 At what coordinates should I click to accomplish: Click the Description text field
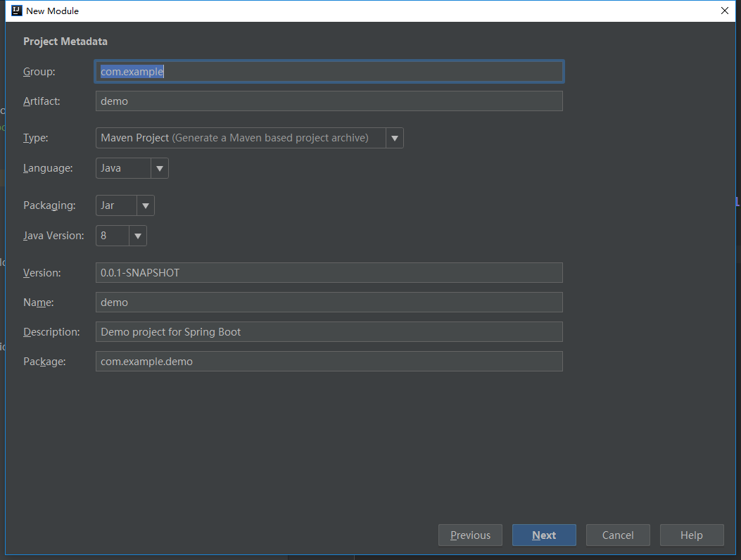click(329, 332)
